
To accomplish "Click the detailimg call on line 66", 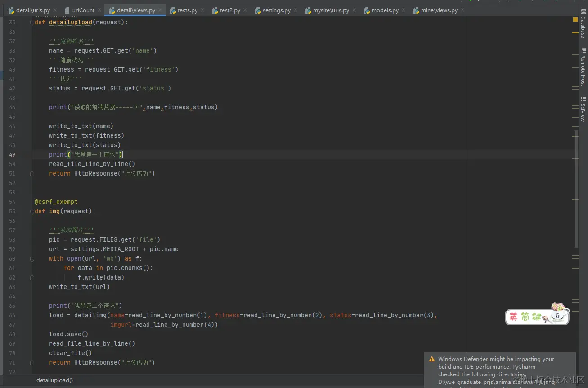I will [90, 315].
